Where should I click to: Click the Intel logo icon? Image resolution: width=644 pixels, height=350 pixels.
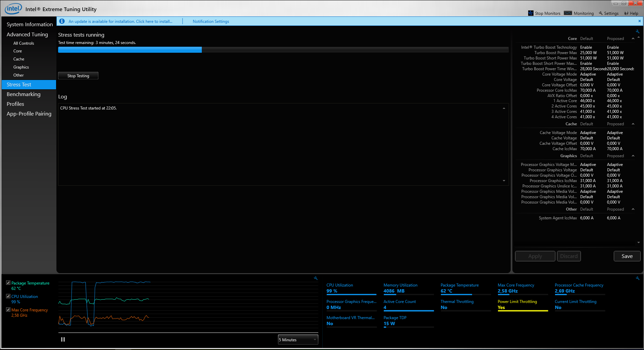pyautogui.click(x=13, y=9)
